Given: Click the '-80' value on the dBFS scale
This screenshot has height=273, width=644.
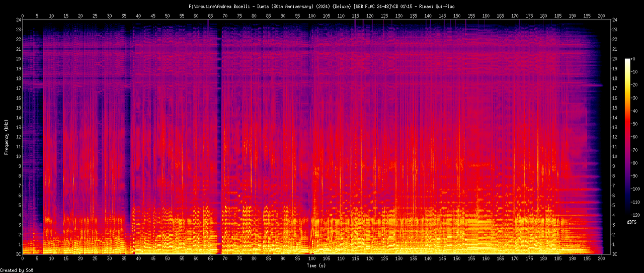Looking at the screenshot, I should point(634,163).
